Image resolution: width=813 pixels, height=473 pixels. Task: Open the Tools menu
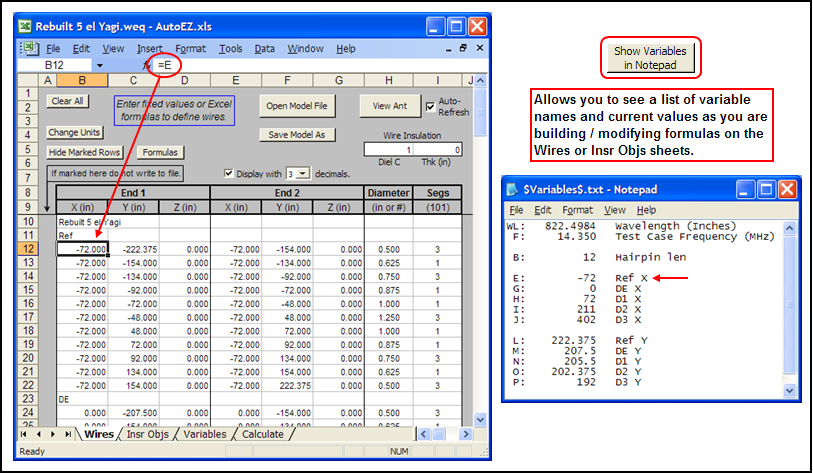click(x=230, y=48)
